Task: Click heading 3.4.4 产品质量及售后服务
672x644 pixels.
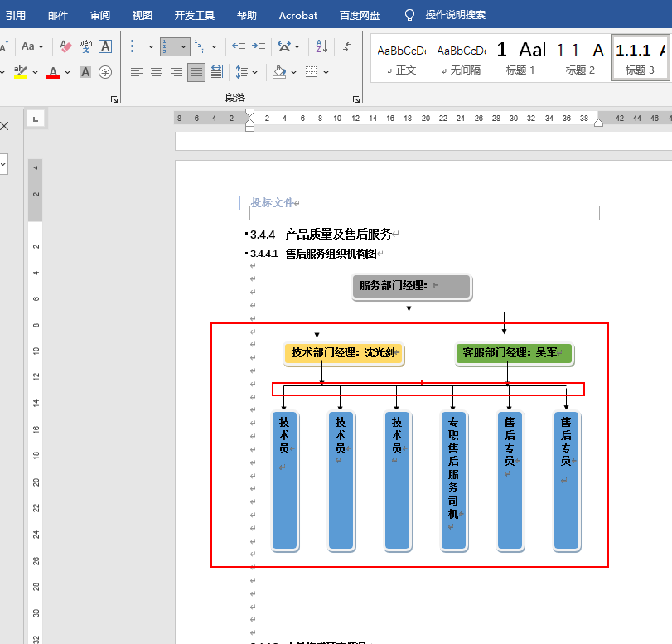Action: click(x=320, y=234)
